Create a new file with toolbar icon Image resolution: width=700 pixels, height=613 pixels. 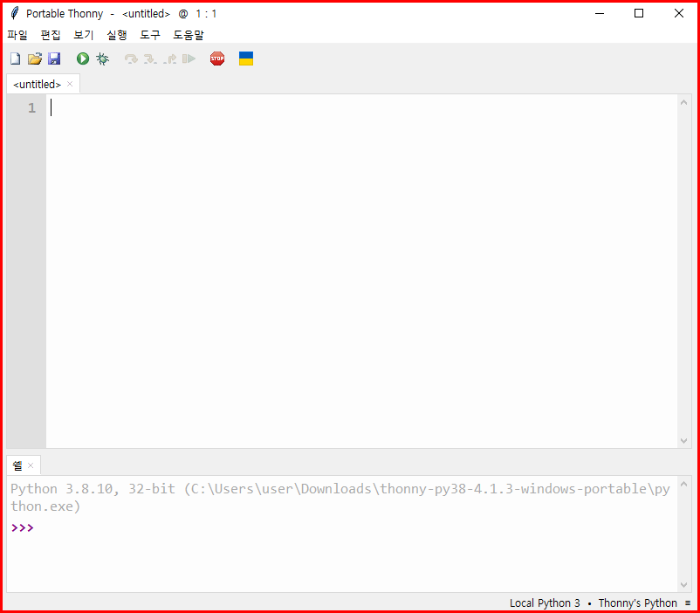[x=15, y=59]
